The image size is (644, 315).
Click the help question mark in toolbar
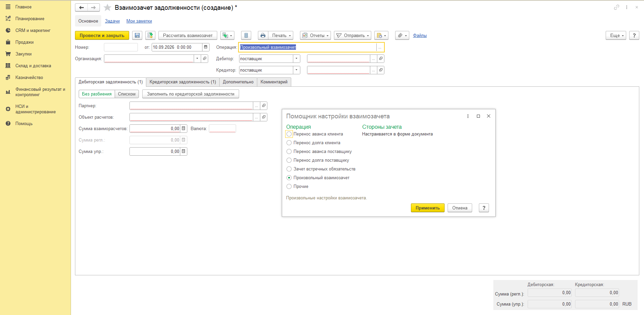coord(634,35)
